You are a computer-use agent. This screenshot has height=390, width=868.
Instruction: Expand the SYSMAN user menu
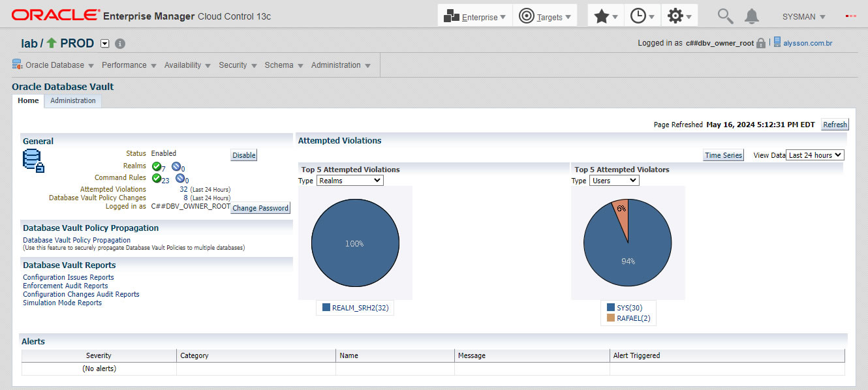(x=803, y=17)
